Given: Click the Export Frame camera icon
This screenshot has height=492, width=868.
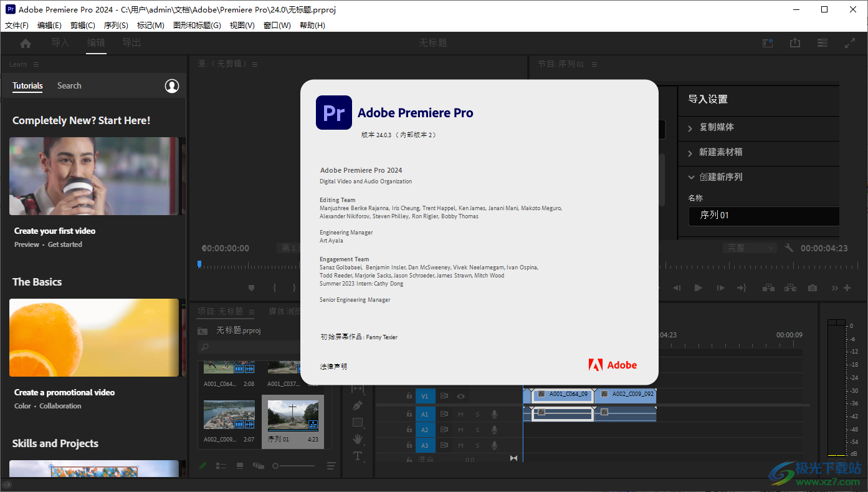Looking at the screenshot, I should click(813, 288).
